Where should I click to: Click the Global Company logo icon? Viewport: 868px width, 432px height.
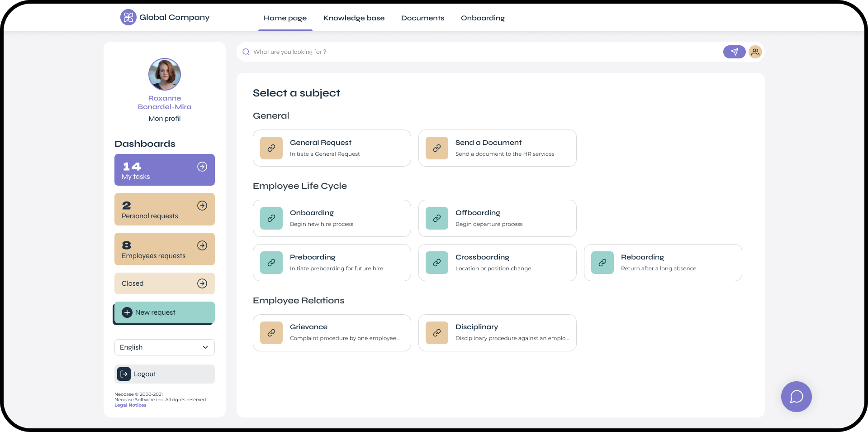pos(128,18)
